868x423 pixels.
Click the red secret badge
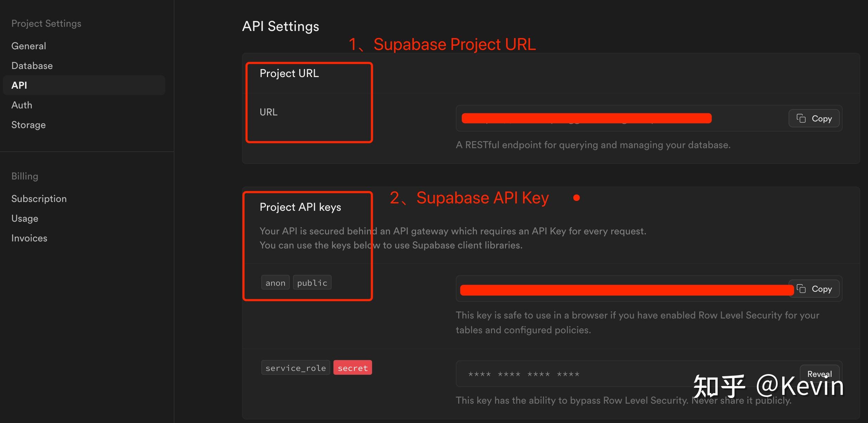coord(352,368)
